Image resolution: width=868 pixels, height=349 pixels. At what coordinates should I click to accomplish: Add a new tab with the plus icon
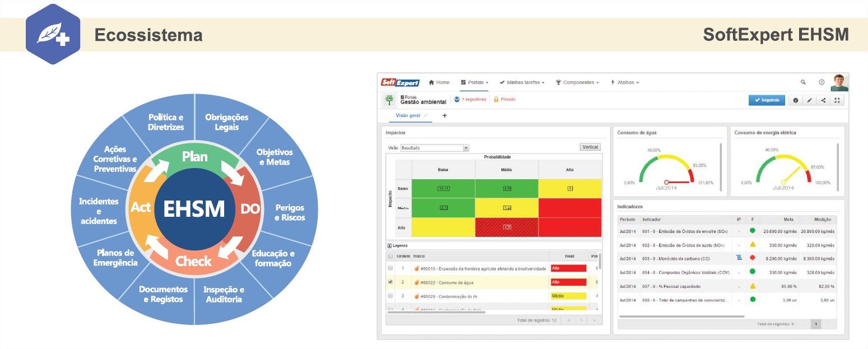tap(445, 115)
